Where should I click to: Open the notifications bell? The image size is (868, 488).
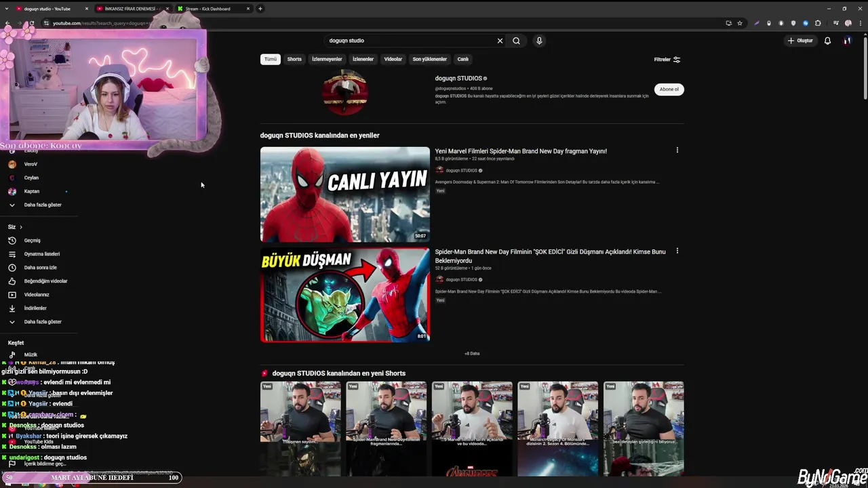(x=827, y=41)
